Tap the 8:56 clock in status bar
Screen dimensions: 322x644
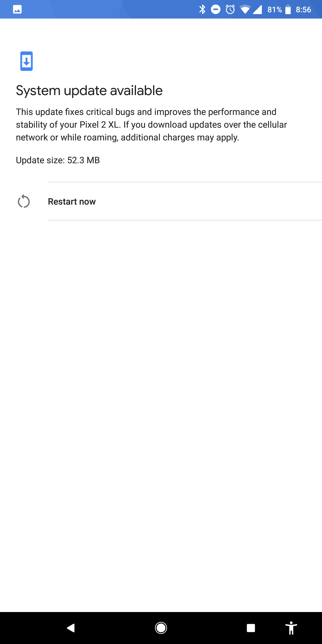(303, 9)
